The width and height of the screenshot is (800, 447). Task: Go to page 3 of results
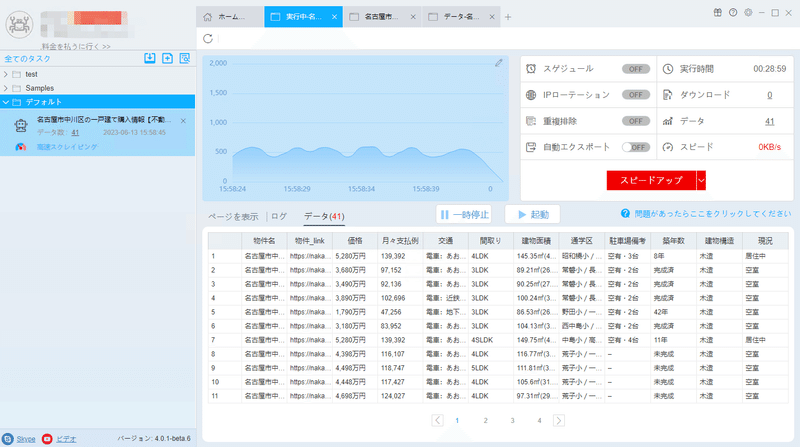coord(512,420)
